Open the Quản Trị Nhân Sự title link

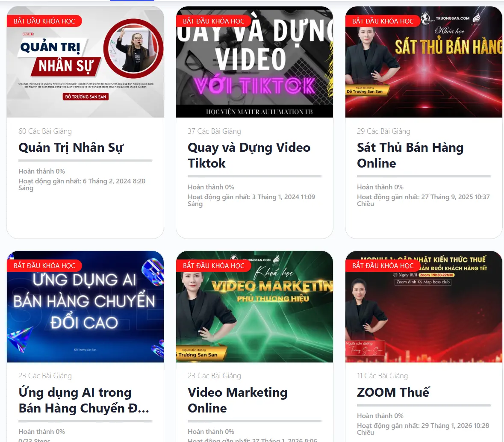(x=71, y=147)
